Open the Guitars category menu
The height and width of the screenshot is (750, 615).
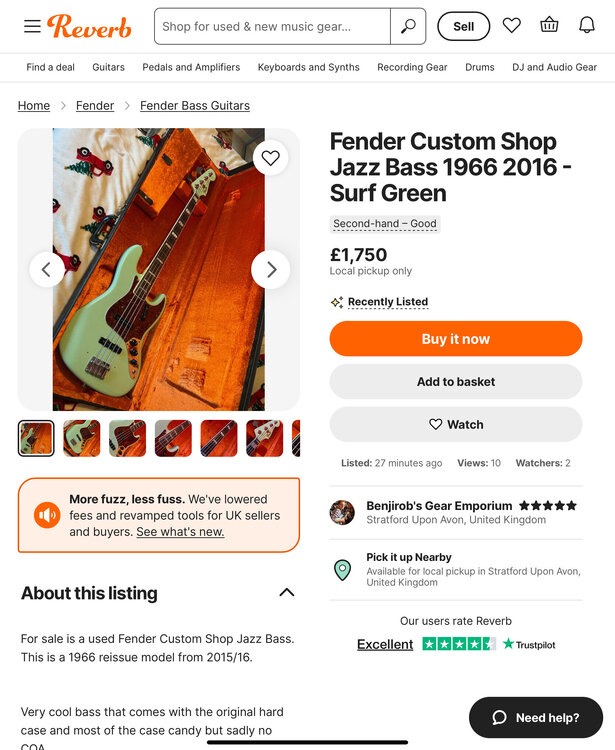tap(109, 67)
